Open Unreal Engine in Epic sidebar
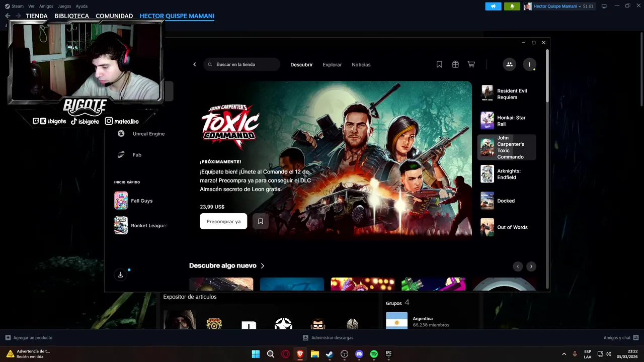 coord(141,134)
